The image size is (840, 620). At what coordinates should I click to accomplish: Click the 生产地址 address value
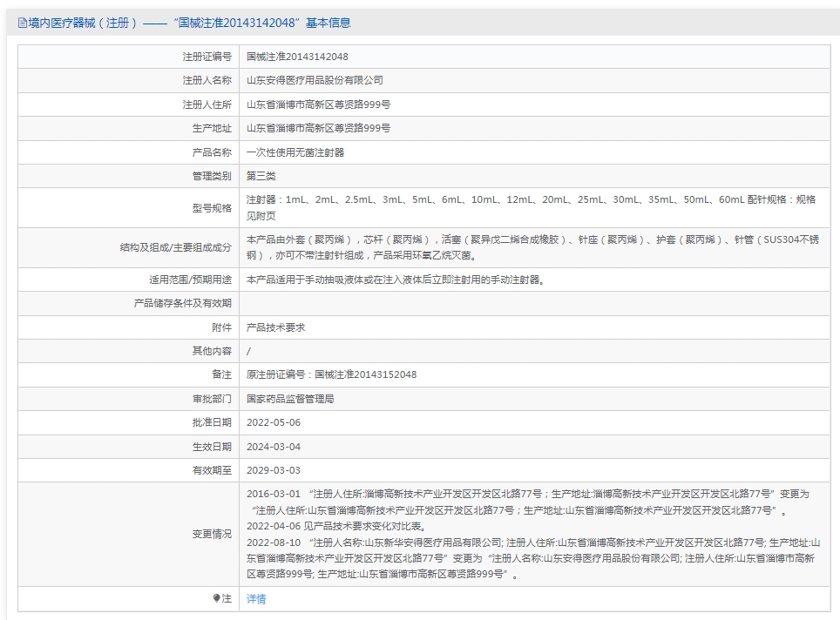pyautogui.click(x=318, y=129)
